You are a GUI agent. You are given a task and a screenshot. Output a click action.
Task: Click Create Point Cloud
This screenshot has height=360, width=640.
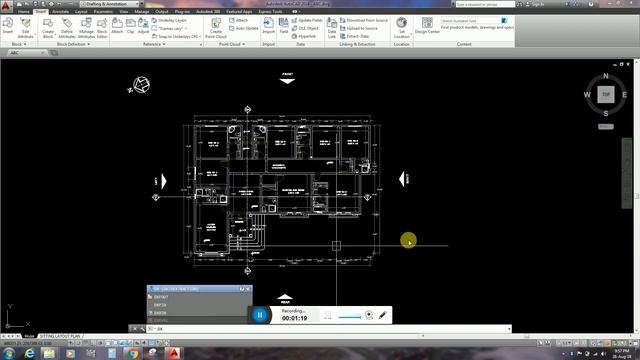tap(216, 27)
